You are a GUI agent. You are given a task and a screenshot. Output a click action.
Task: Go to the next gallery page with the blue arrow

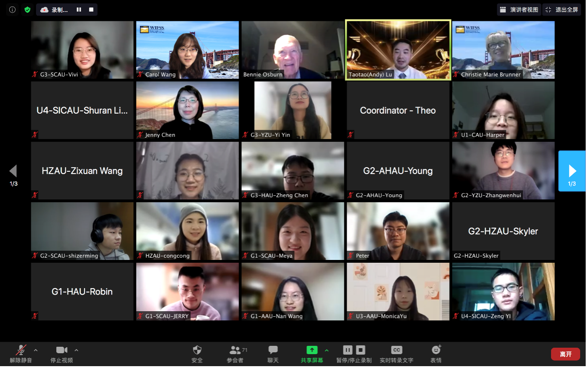[572, 171]
